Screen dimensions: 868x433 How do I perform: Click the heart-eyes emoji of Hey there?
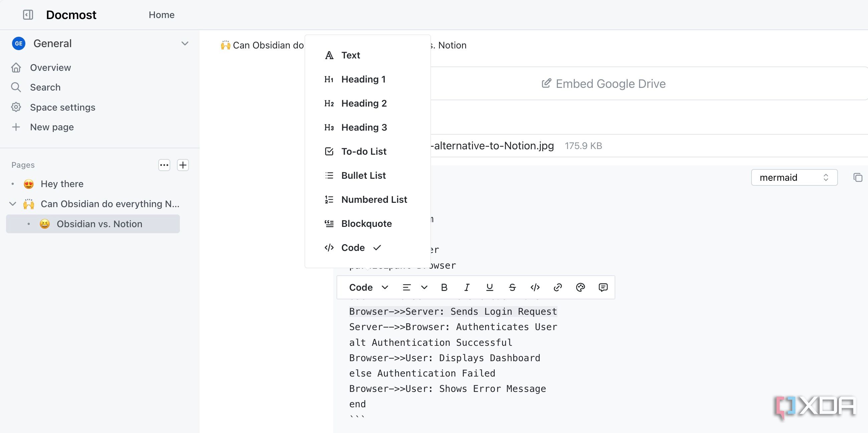[x=29, y=184]
